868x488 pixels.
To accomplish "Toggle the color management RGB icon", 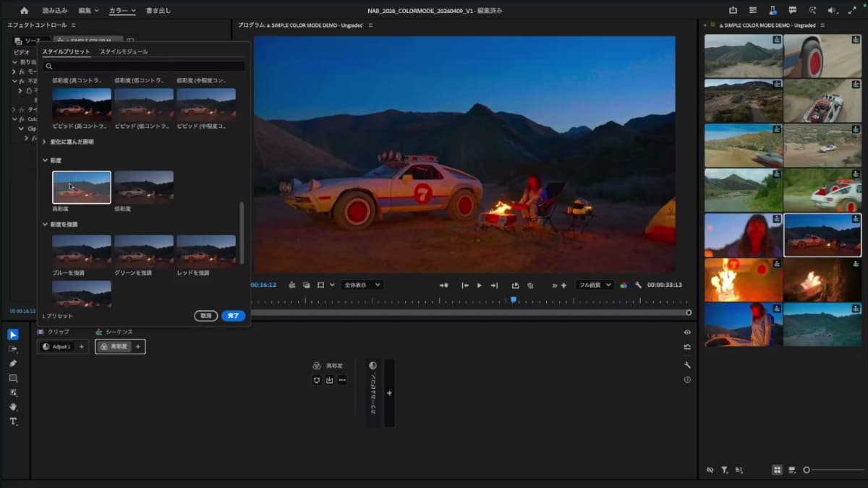I will (624, 285).
